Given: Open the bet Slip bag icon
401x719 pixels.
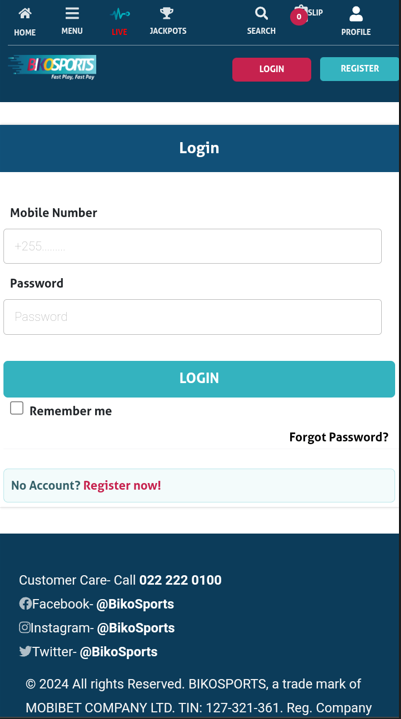Looking at the screenshot, I should pyautogui.click(x=301, y=12).
